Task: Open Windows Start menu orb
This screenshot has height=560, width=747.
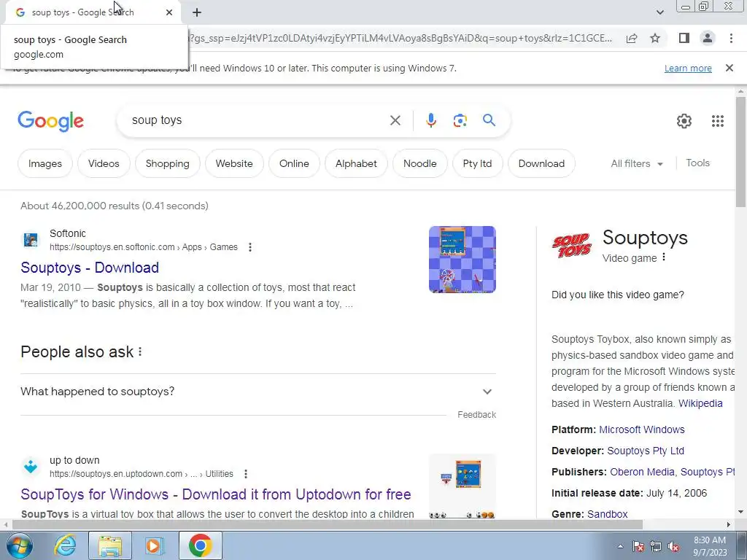Action: pos(19,545)
